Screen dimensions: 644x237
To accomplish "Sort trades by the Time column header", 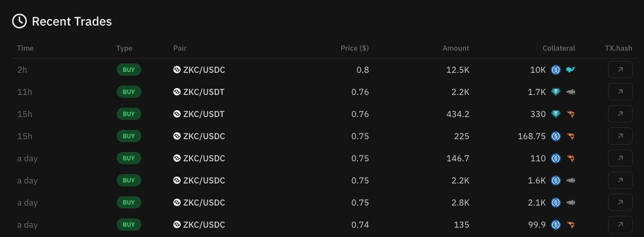I will coord(25,48).
